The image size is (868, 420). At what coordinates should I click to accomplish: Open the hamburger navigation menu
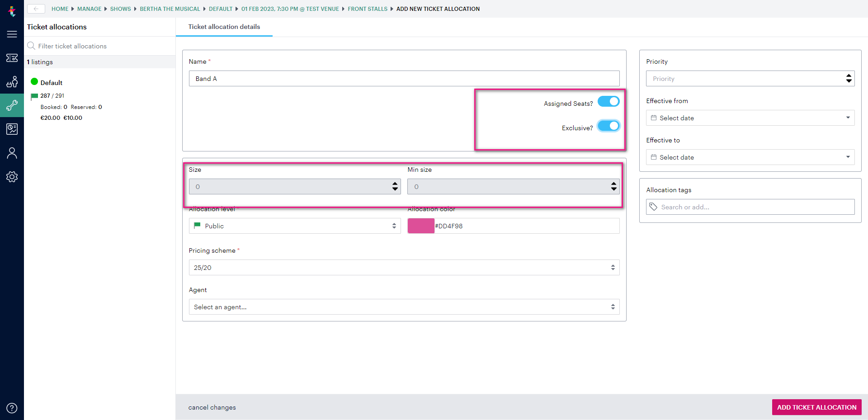coord(12,34)
